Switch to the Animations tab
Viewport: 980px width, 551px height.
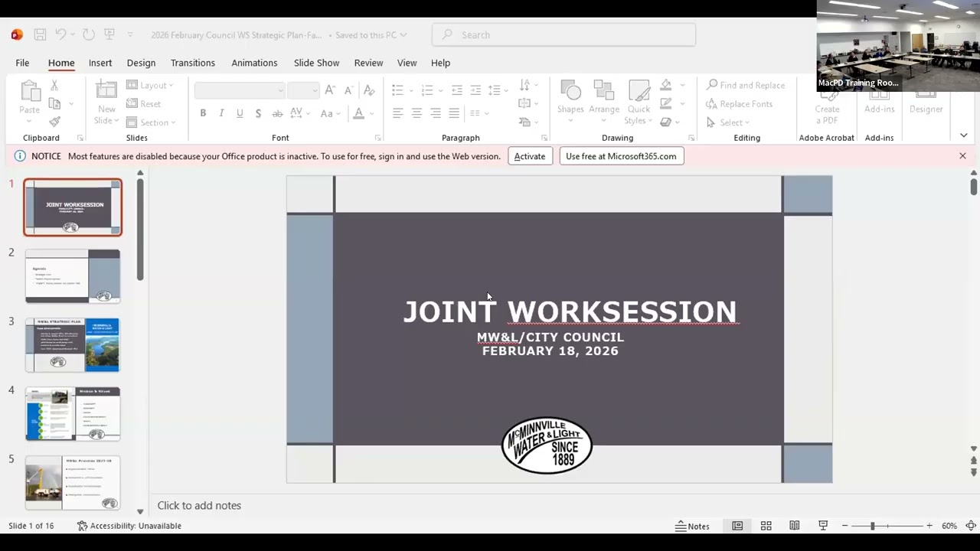254,63
